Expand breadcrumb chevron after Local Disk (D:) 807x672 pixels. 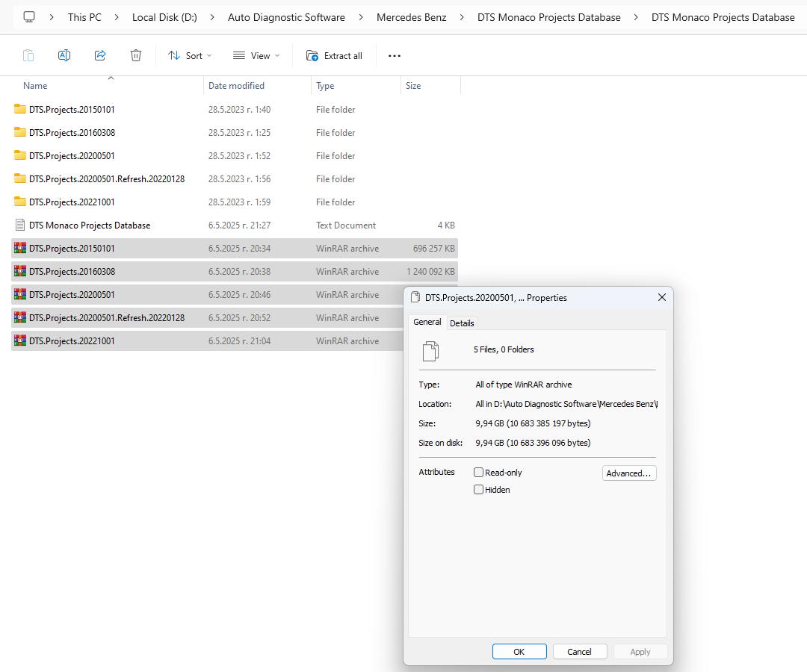(212, 16)
